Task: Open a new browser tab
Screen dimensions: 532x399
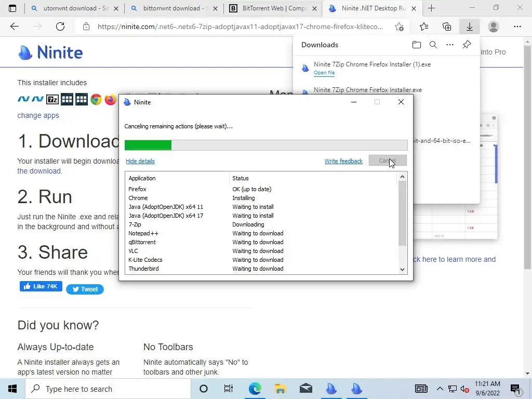Action: tap(431, 8)
